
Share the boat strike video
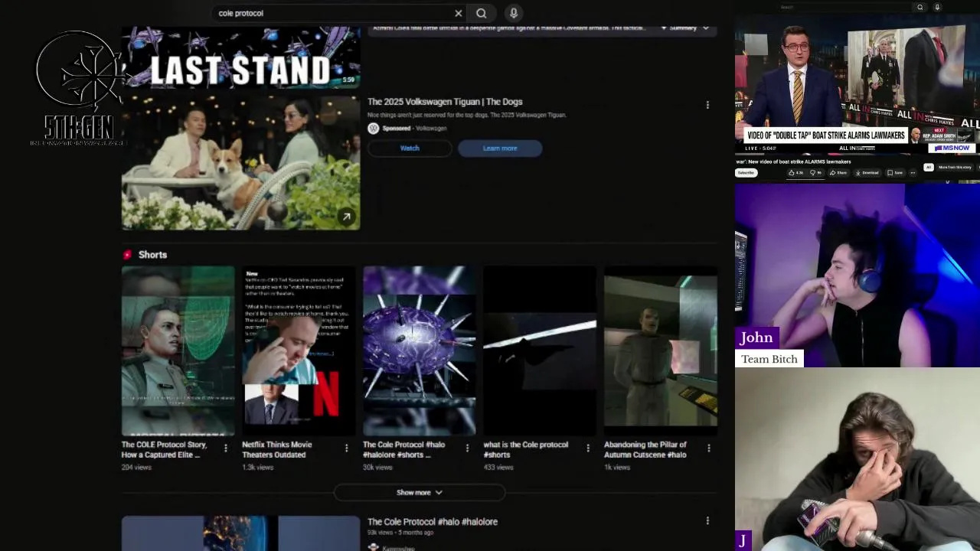click(838, 173)
